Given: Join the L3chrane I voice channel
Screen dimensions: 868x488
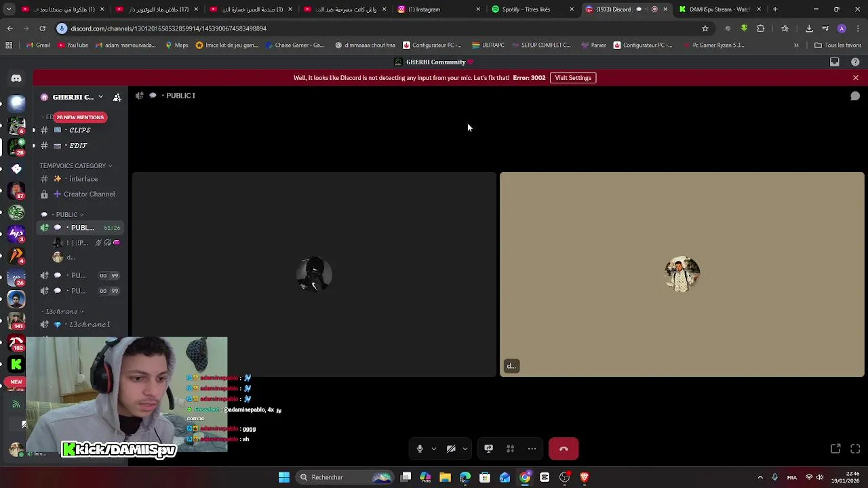Looking at the screenshot, I should (79, 325).
